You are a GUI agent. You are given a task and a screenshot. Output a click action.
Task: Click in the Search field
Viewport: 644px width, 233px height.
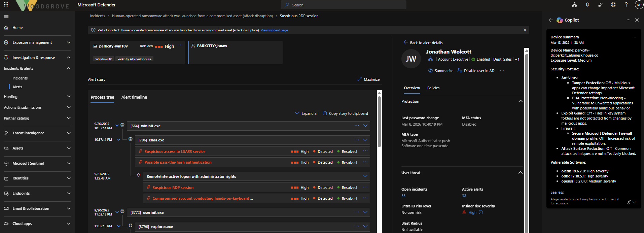coord(343,5)
